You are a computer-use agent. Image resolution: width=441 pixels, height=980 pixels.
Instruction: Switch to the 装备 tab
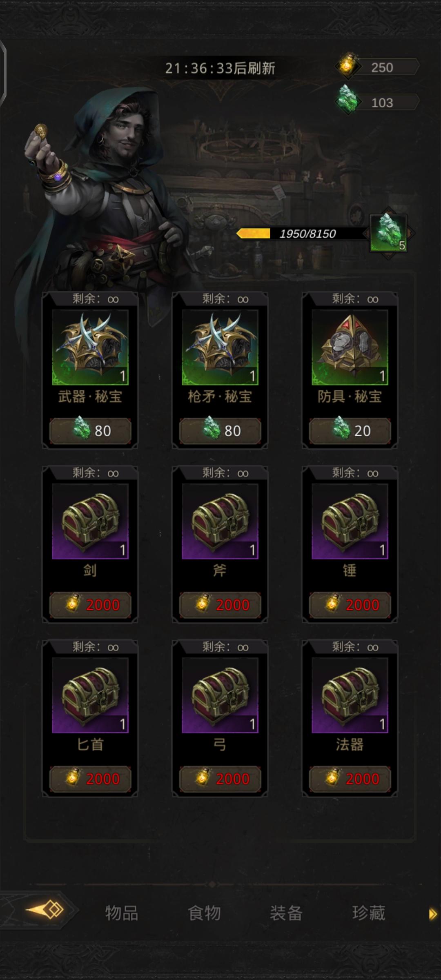286,913
